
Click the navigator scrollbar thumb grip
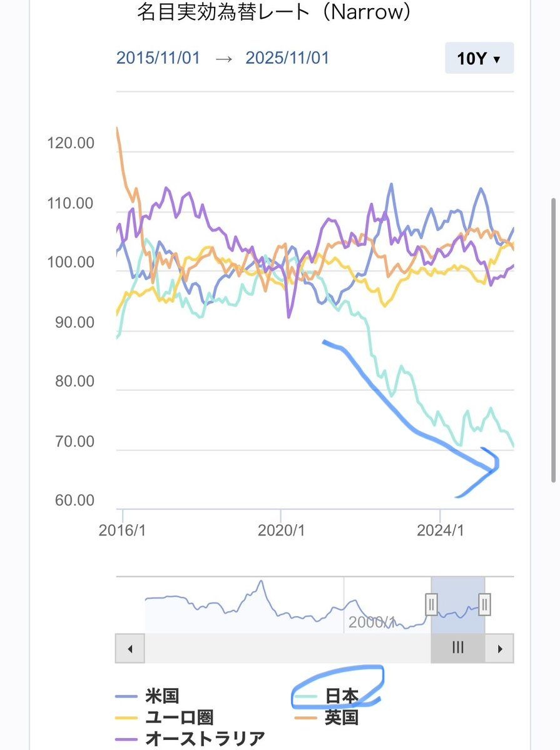coord(458,648)
